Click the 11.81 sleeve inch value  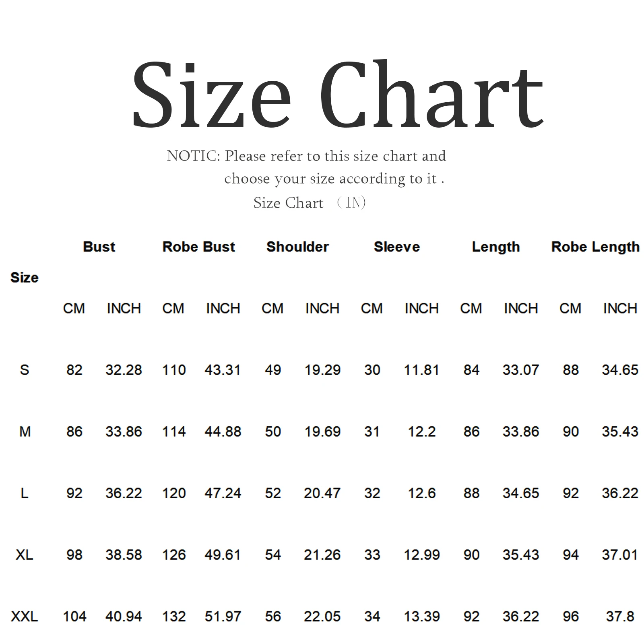pos(421,370)
